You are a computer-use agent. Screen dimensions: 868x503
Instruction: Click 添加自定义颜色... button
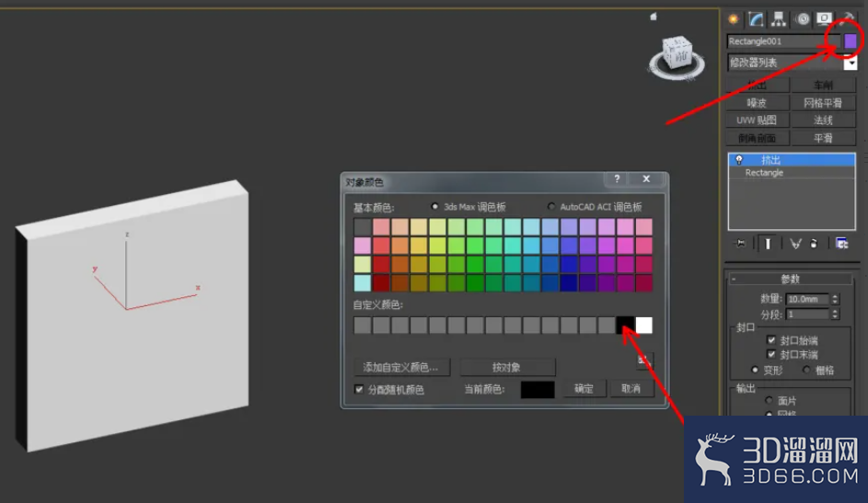tap(401, 367)
